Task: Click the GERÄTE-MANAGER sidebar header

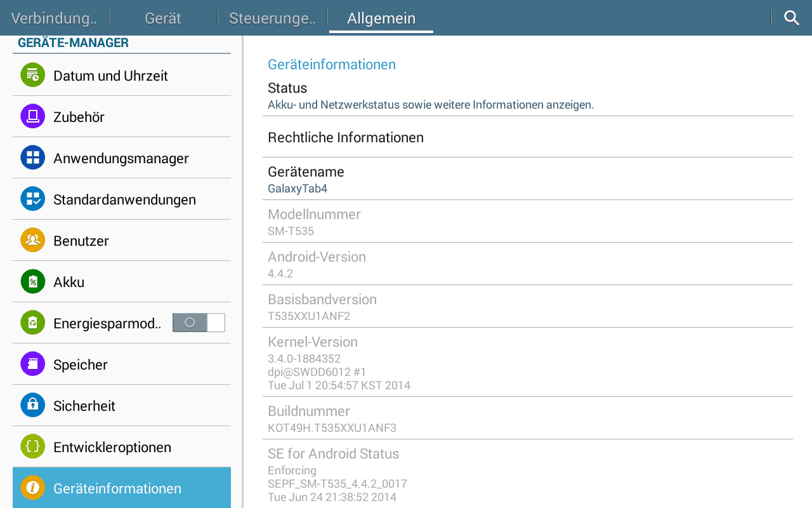Action: (74, 43)
